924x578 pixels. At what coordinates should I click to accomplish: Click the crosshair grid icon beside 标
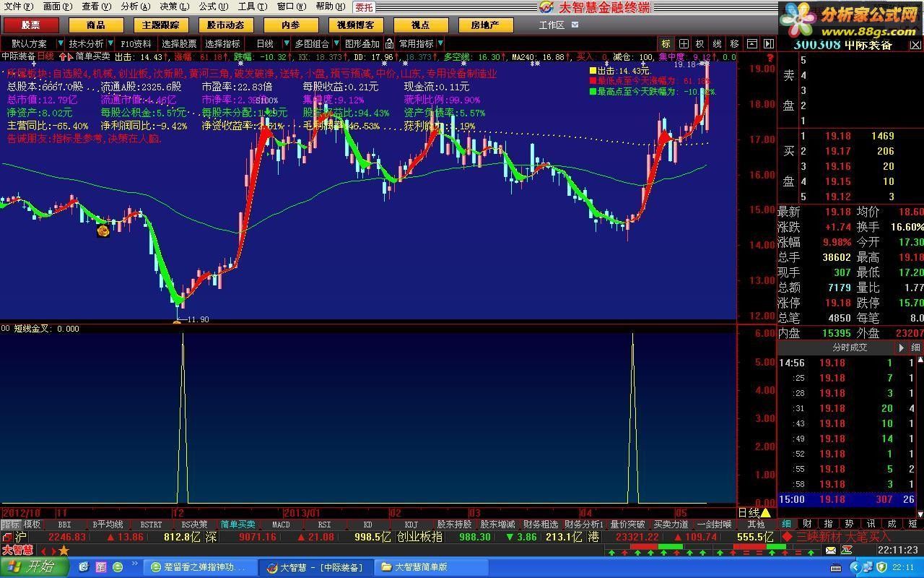coord(683,43)
